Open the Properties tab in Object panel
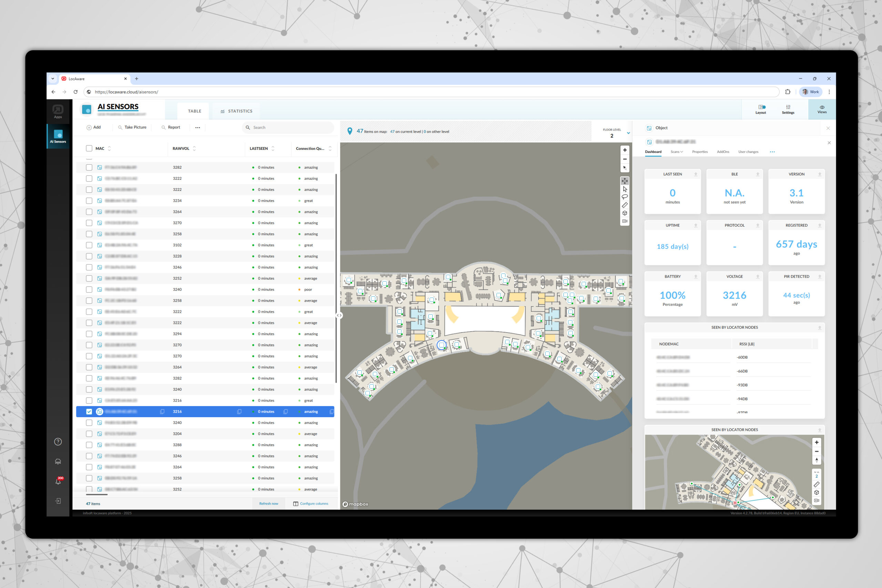This screenshot has width=882, height=588. click(x=699, y=152)
